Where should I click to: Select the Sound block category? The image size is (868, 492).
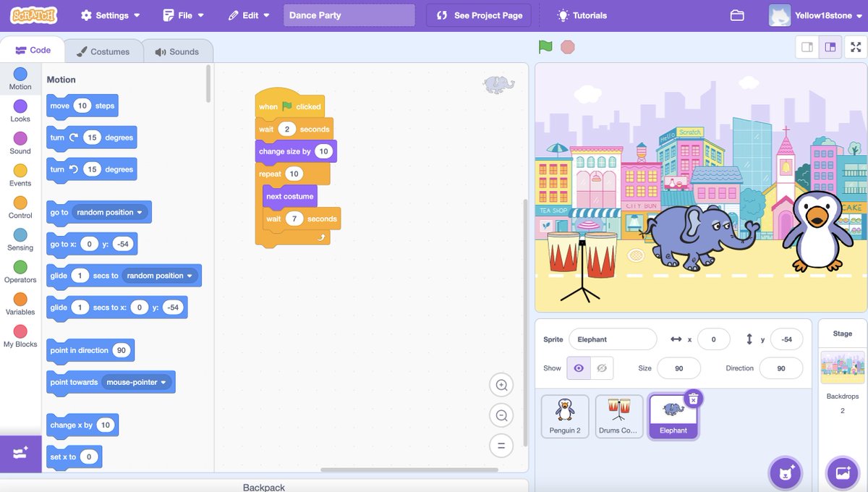tap(20, 143)
